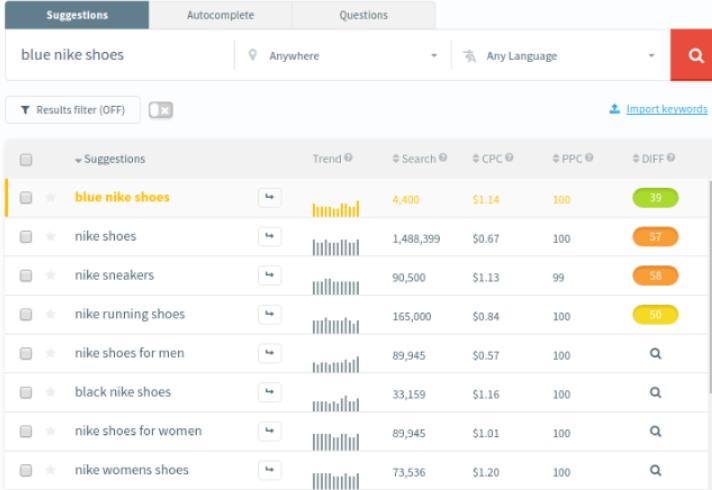
Task: Check difficulty magnifier for 'black nike shoes'
Action: (x=655, y=392)
